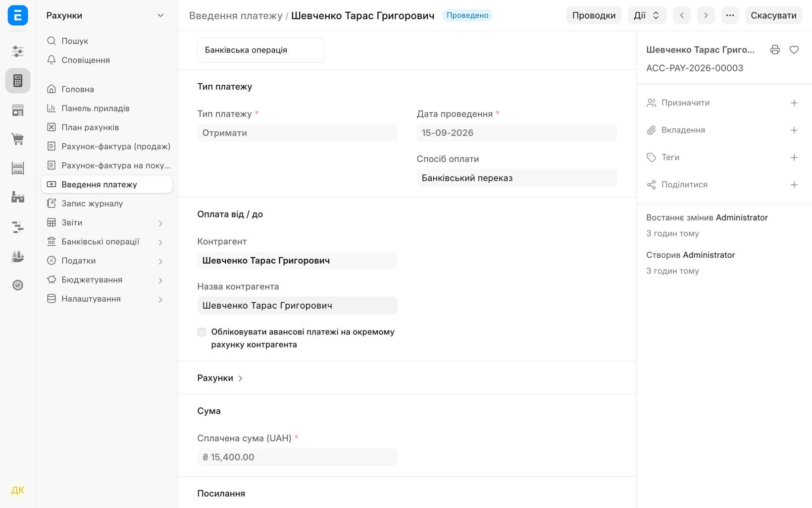Open the shopping cart Buying module icon
812x508 pixels.
click(x=18, y=139)
